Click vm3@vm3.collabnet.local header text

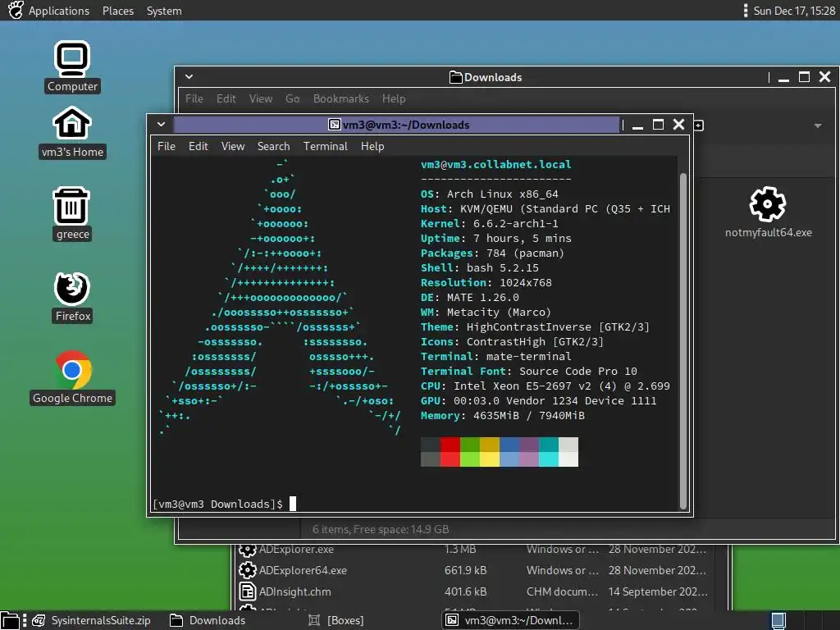click(x=495, y=164)
